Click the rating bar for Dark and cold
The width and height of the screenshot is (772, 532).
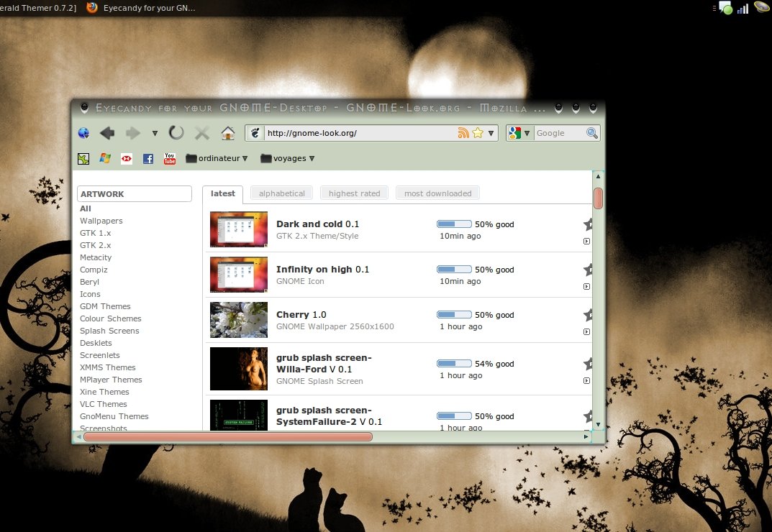tap(454, 224)
